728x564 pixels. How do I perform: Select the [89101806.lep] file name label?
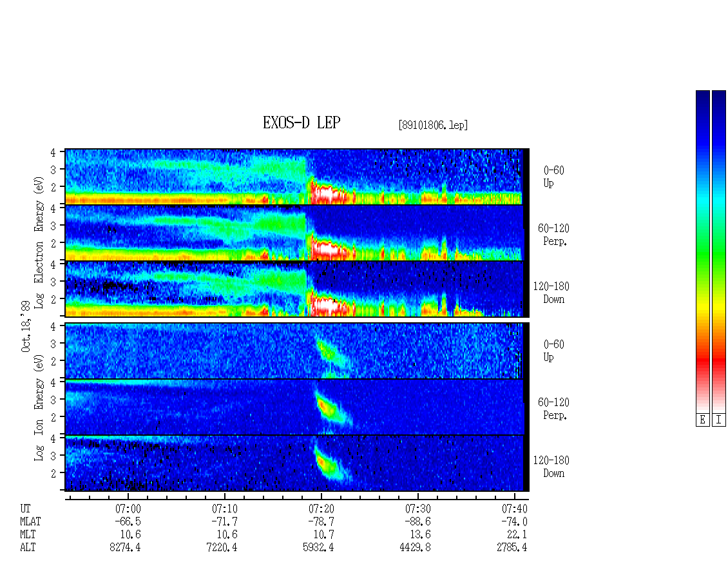click(x=433, y=125)
